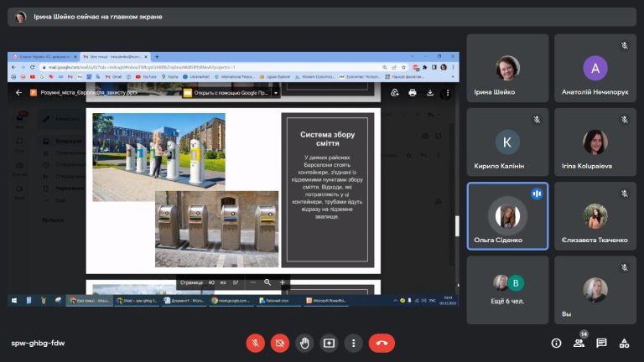
Task: Click download icon in file preview
Action: point(430,93)
